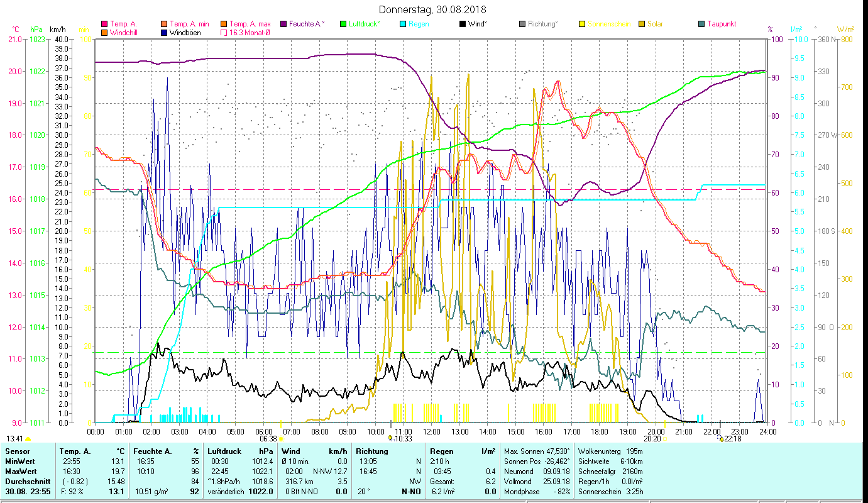
Task: Click the Regen legend label at top
Action: (x=419, y=24)
